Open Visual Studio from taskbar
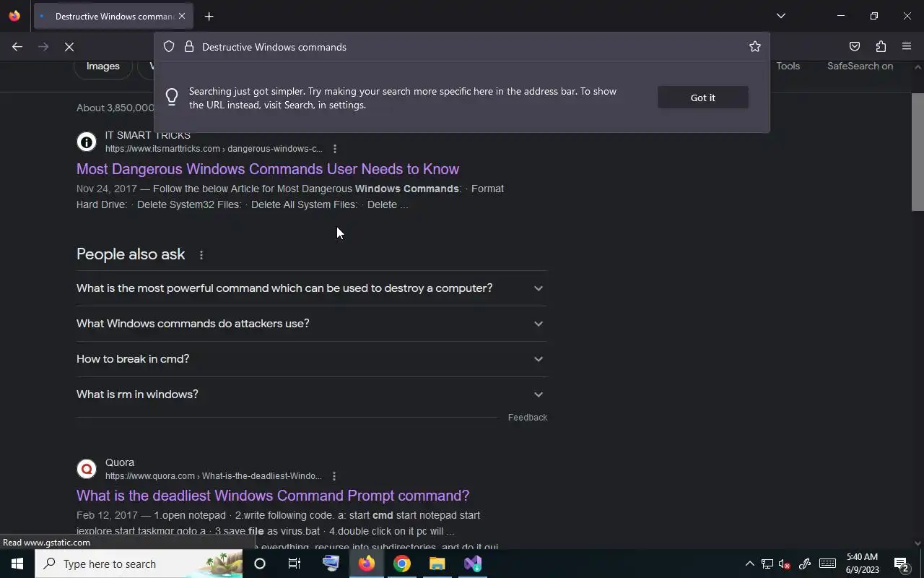 (473, 564)
